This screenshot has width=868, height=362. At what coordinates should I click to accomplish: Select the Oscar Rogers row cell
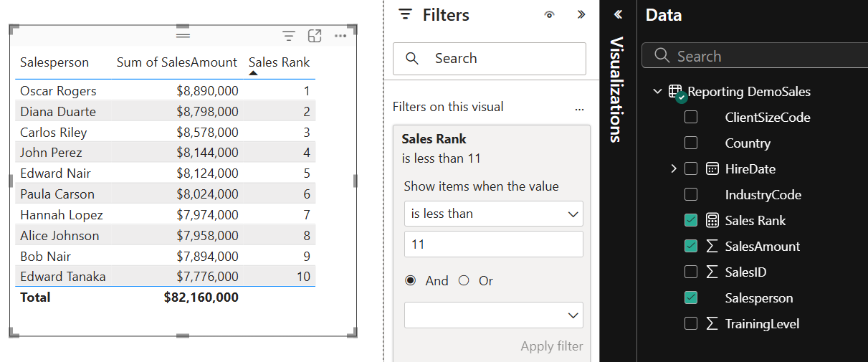pyautogui.click(x=58, y=91)
